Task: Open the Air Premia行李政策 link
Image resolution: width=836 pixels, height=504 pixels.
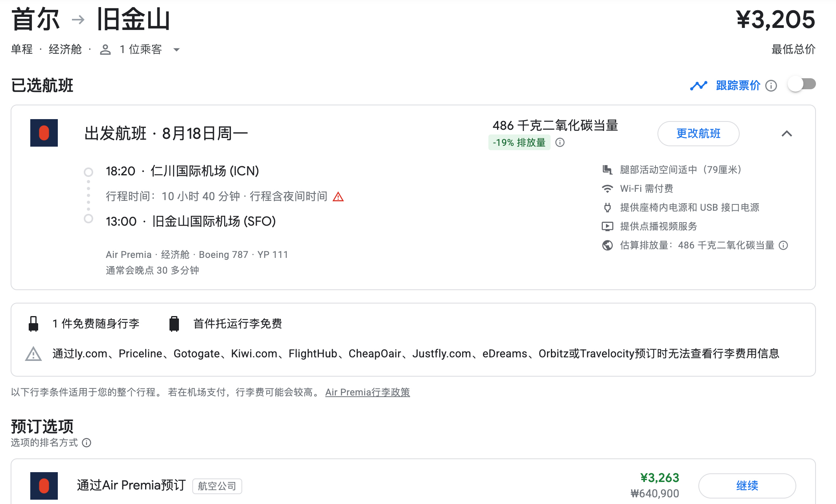Action: (x=367, y=392)
